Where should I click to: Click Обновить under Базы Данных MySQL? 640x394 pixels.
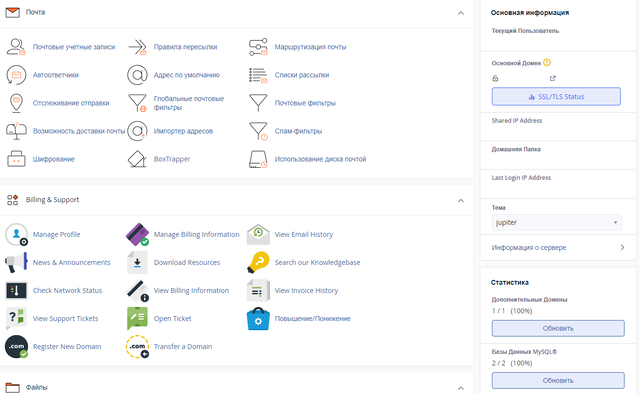coord(558,381)
